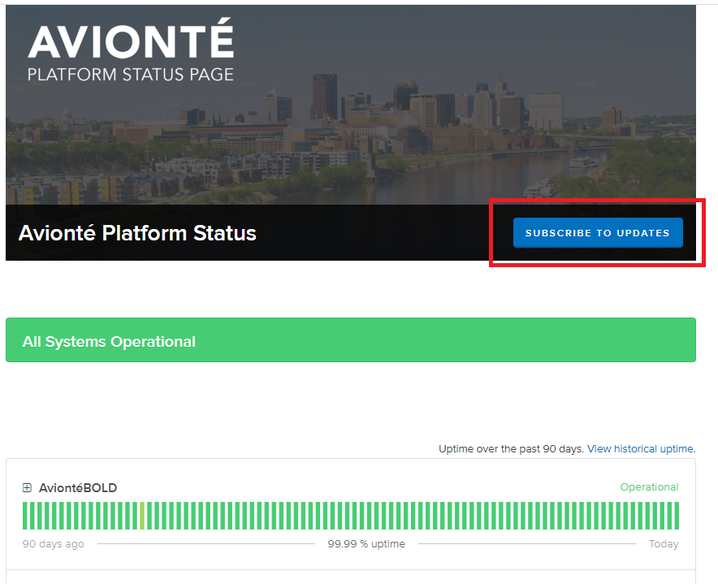
Task: Expand the AviontéBOLD component group
Action: point(27,488)
